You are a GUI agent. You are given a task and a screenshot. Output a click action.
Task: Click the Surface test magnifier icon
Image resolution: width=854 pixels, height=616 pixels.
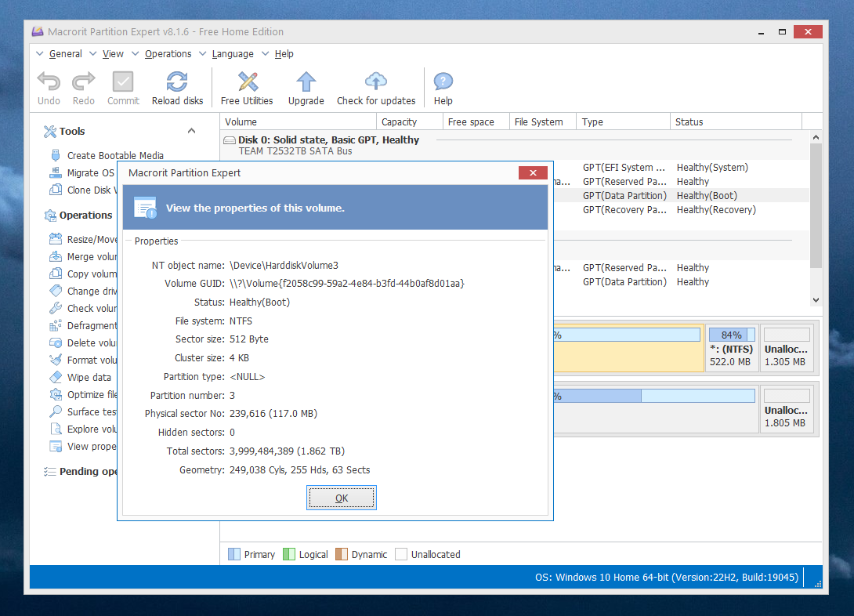[x=55, y=411]
